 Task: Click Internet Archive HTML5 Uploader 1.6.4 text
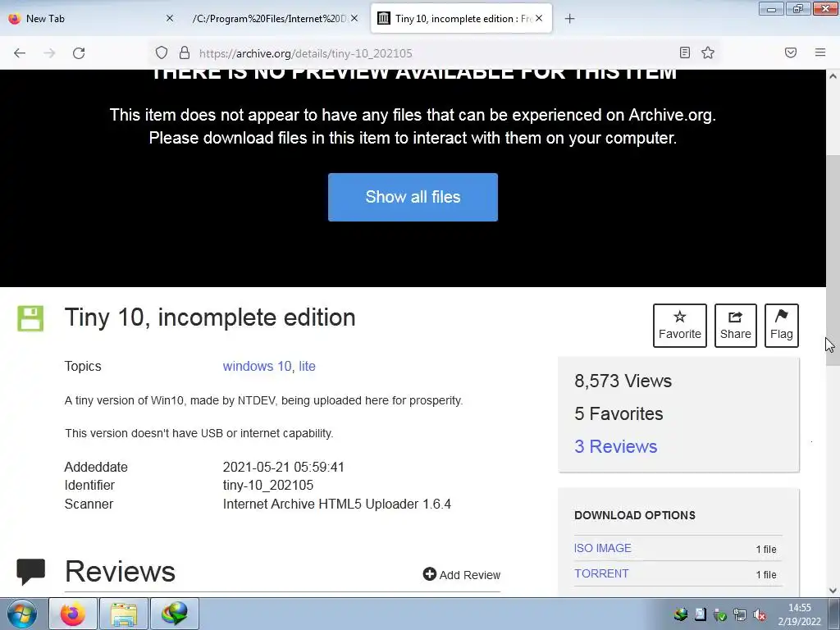point(337,504)
